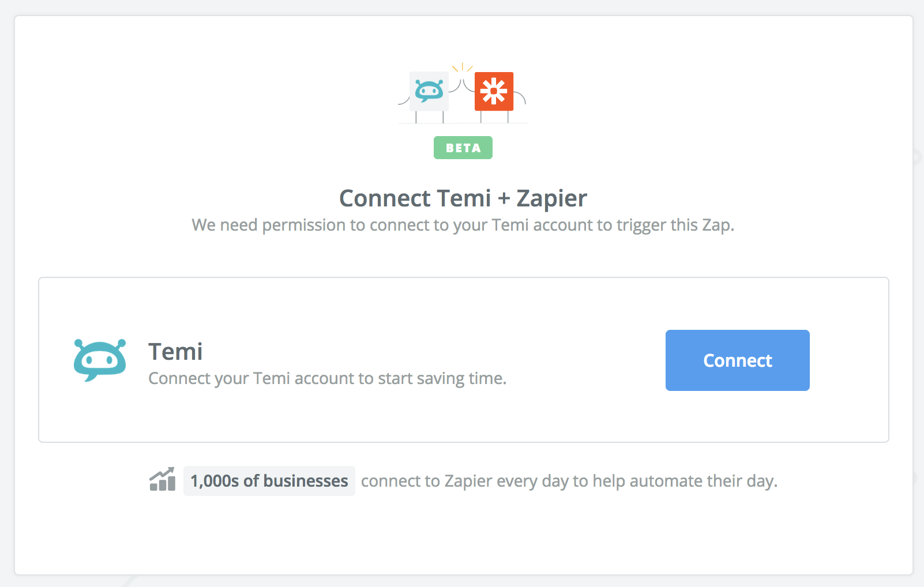Click the green BETA badge
The height and width of the screenshot is (587, 924).
tap(463, 148)
